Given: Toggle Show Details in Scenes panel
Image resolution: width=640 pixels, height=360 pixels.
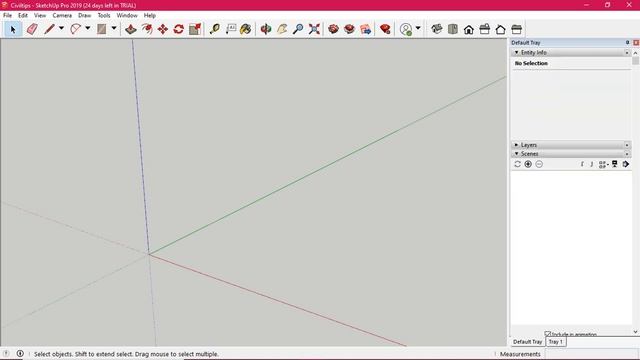Looking at the screenshot, I should [x=615, y=164].
